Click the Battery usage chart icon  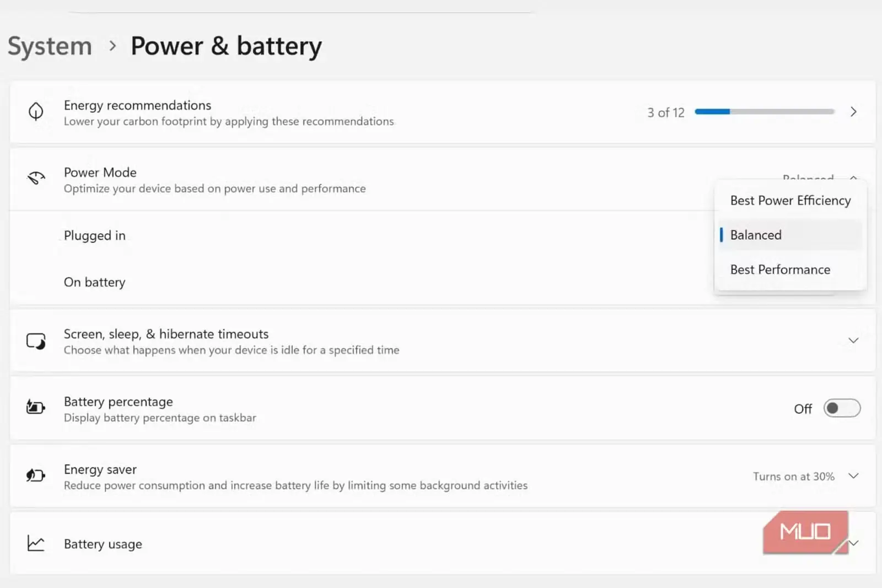(36, 543)
